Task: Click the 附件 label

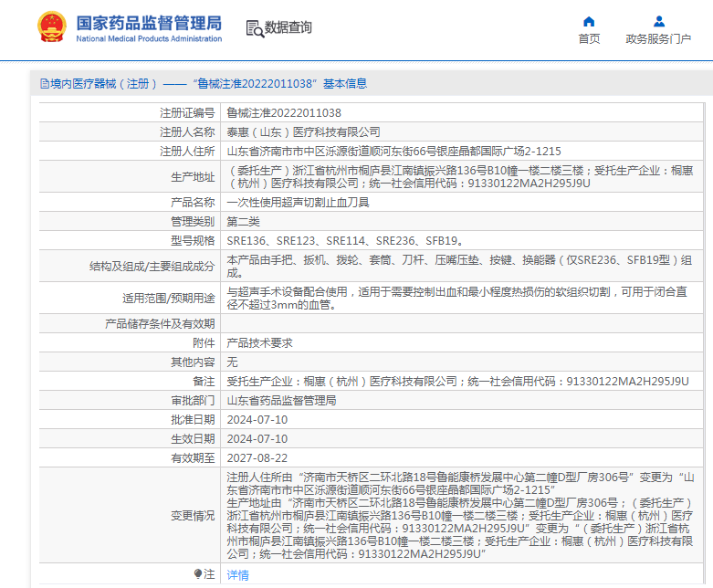Action: click(204, 343)
